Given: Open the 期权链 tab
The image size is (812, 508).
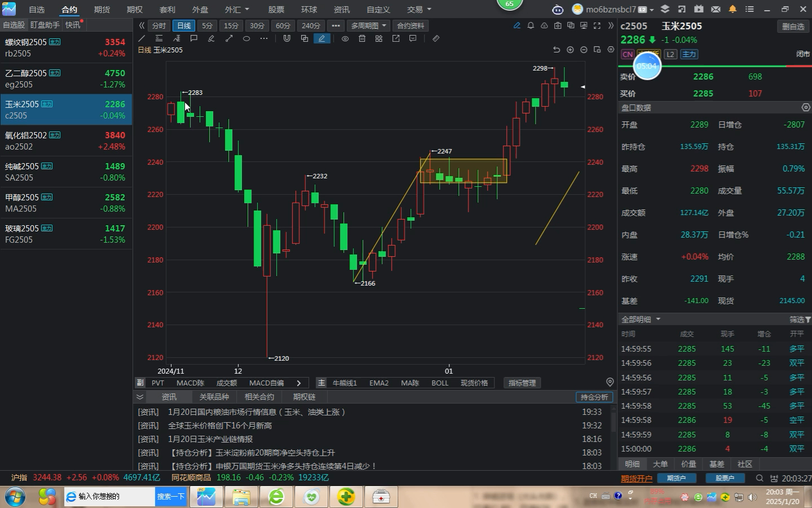Looking at the screenshot, I should [x=304, y=397].
